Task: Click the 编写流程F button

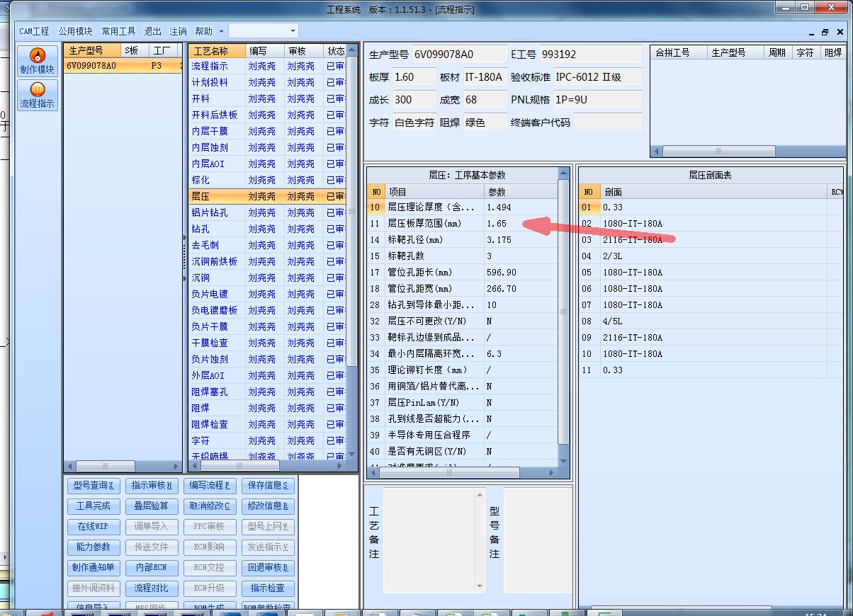Action: tap(210, 486)
